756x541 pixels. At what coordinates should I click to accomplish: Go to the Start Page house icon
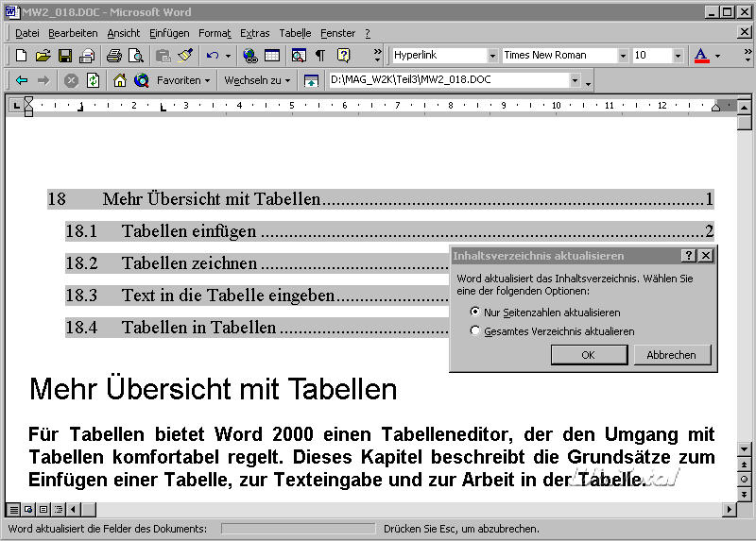(120, 80)
